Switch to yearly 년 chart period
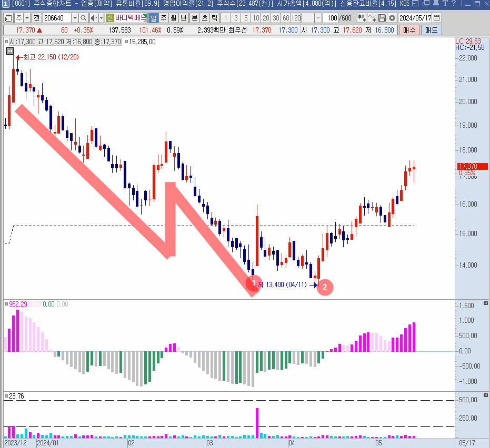This screenshot has width=490, height=448. pyautogui.click(x=184, y=18)
